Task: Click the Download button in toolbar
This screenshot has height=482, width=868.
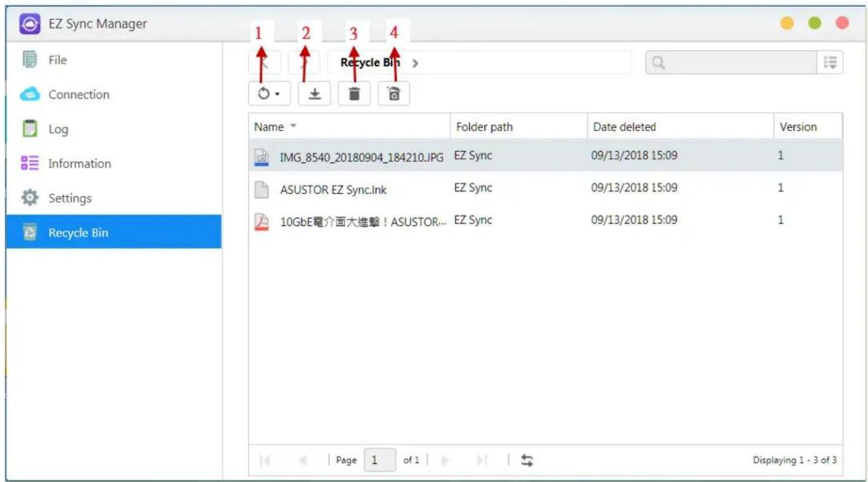Action: (314, 94)
